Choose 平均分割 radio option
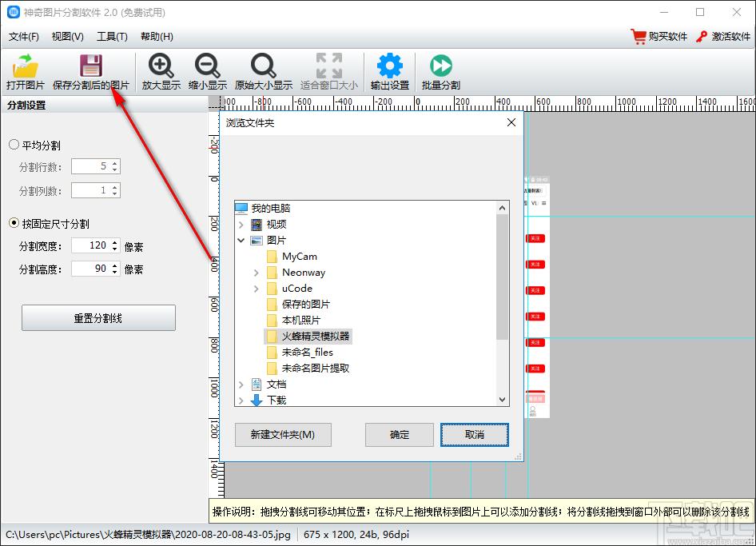Image resolution: width=756 pixels, height=546 pixels. pos(14,145)
